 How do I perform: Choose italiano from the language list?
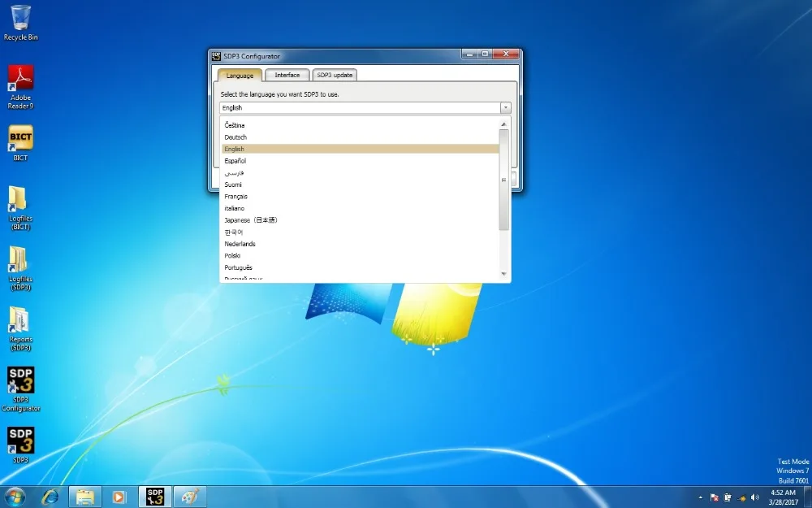click(x=360, y=208)
